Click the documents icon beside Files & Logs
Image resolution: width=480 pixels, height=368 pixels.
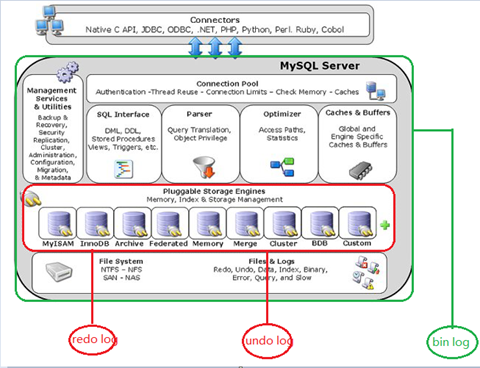point(366,273)
